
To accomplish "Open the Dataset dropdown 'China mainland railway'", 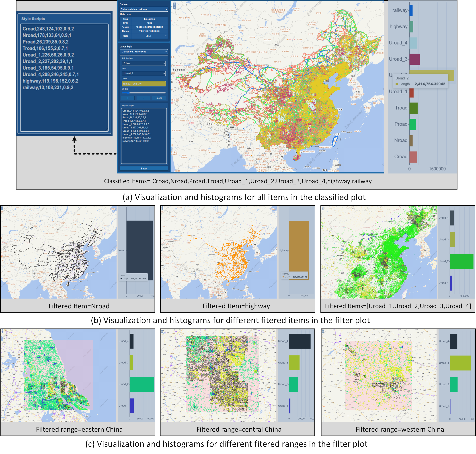I will [x=144, y=9].
